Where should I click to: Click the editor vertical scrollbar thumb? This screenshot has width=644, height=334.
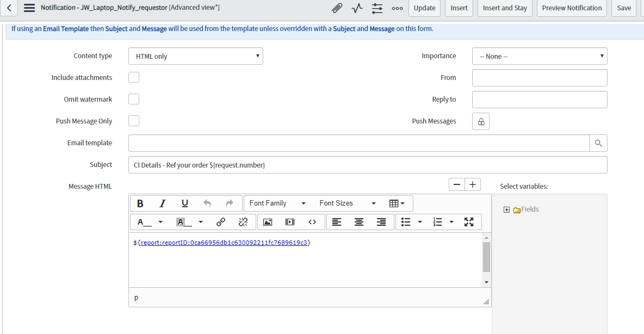(487, 257)
